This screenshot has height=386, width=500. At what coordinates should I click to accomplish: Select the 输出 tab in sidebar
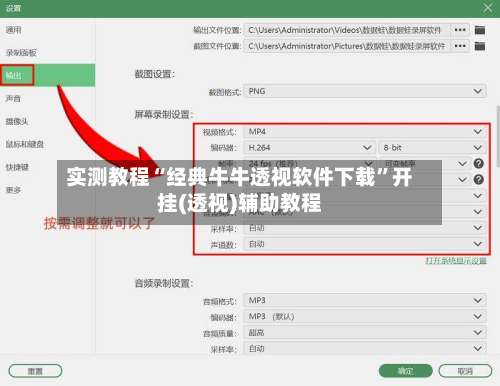(x=47, y=75)
